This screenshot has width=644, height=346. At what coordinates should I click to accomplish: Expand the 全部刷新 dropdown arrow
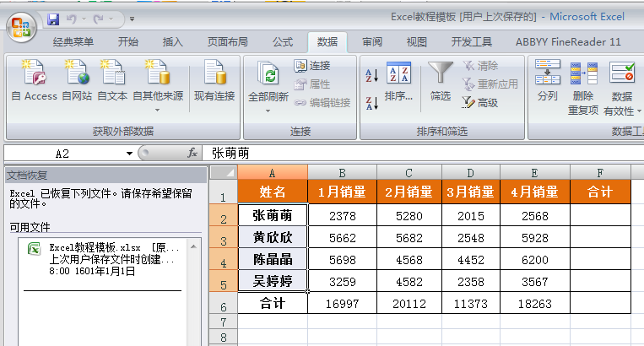[268, 111]
